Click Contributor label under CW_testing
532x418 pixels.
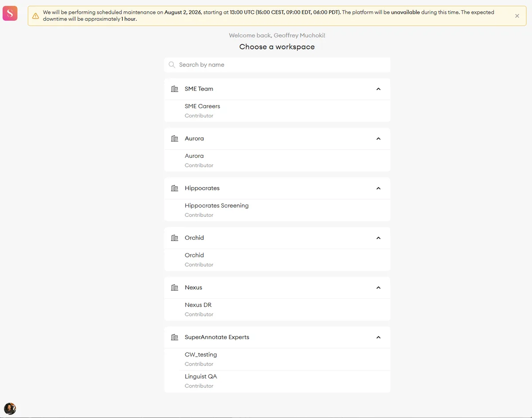[x=199, y=364]
